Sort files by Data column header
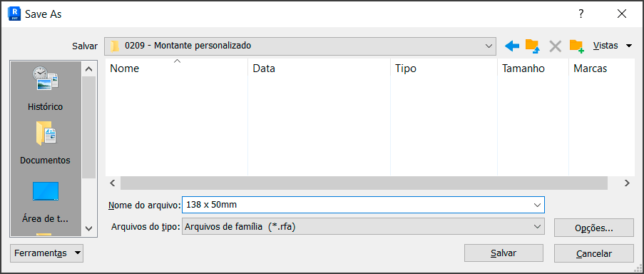644x274 pixels. pyautogui.click(x=319, y=68)
